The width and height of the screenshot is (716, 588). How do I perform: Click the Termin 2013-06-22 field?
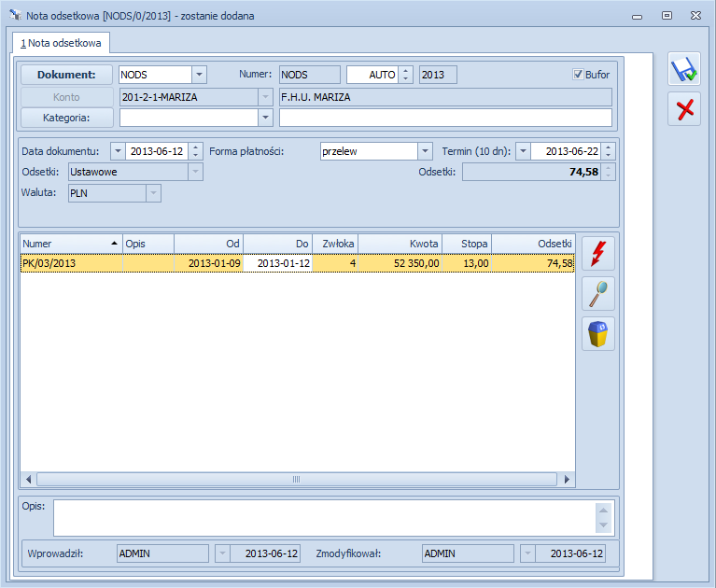pos(566,151)
